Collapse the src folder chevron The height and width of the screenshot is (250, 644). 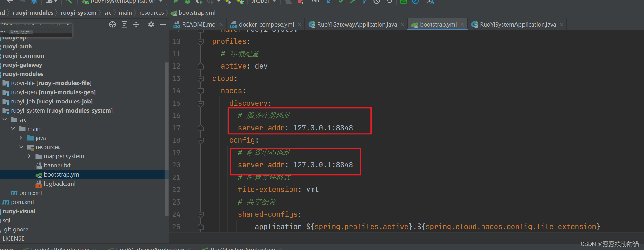point(5,120)
